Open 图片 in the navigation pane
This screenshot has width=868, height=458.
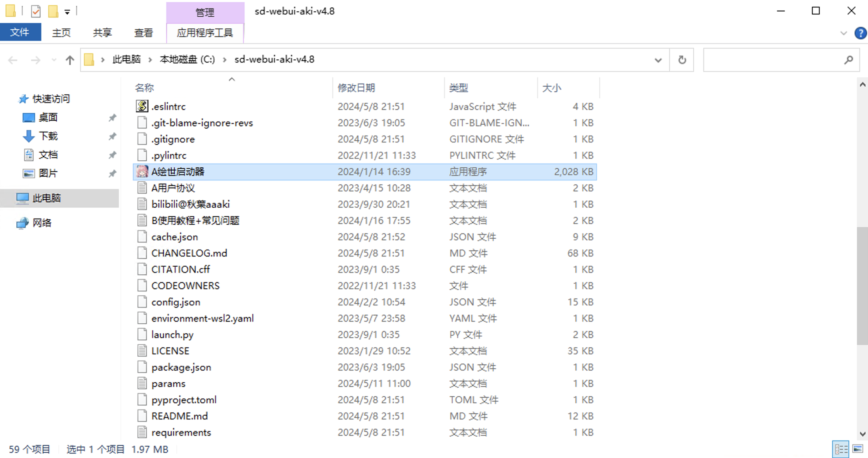coord(48,173)
